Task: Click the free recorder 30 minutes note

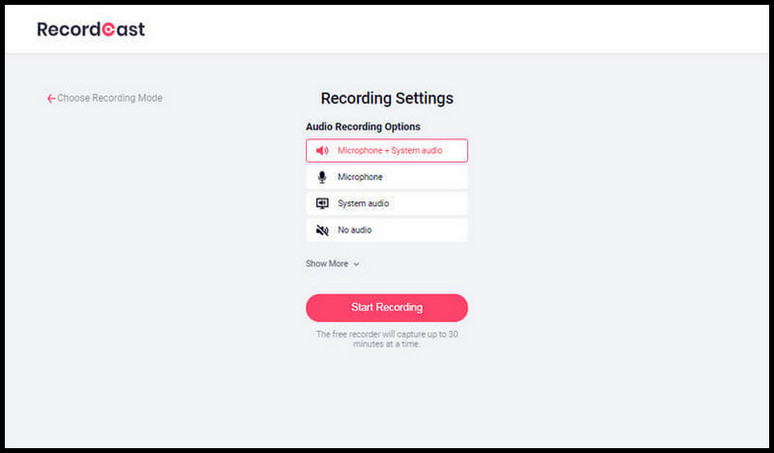Action: [387, 339]
